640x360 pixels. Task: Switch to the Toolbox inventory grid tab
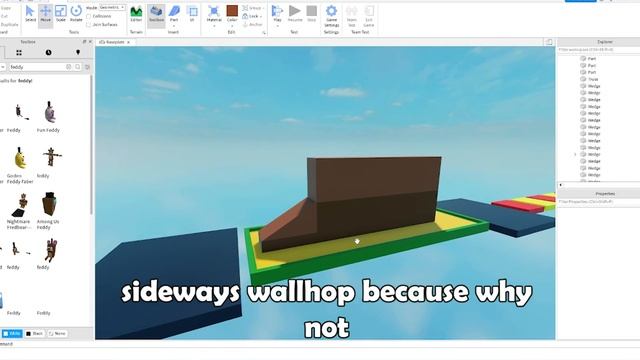point(19,53)
